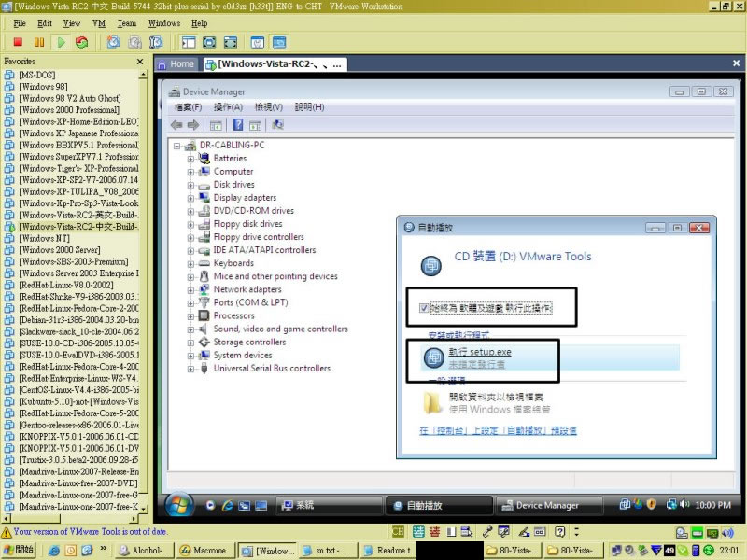Image resolution: width=747 pixels, height=560 pixels.
Task: Expand the DVD/CD-ROM drives node
Action: 190,211
